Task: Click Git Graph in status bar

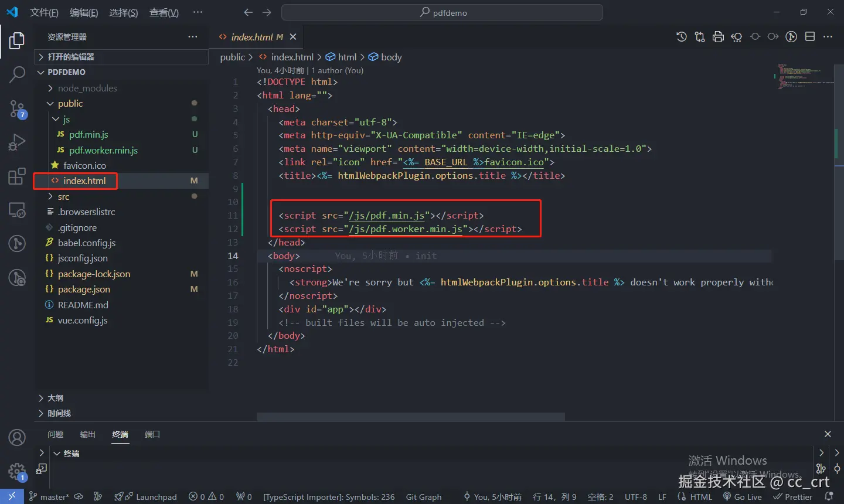Action: [423, 497]
